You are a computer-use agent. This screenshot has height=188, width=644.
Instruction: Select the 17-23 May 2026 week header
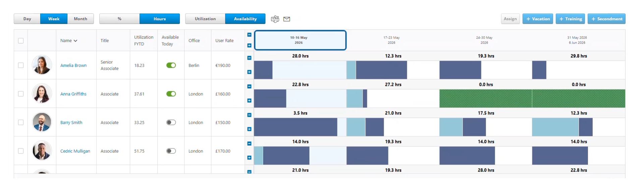391,40
